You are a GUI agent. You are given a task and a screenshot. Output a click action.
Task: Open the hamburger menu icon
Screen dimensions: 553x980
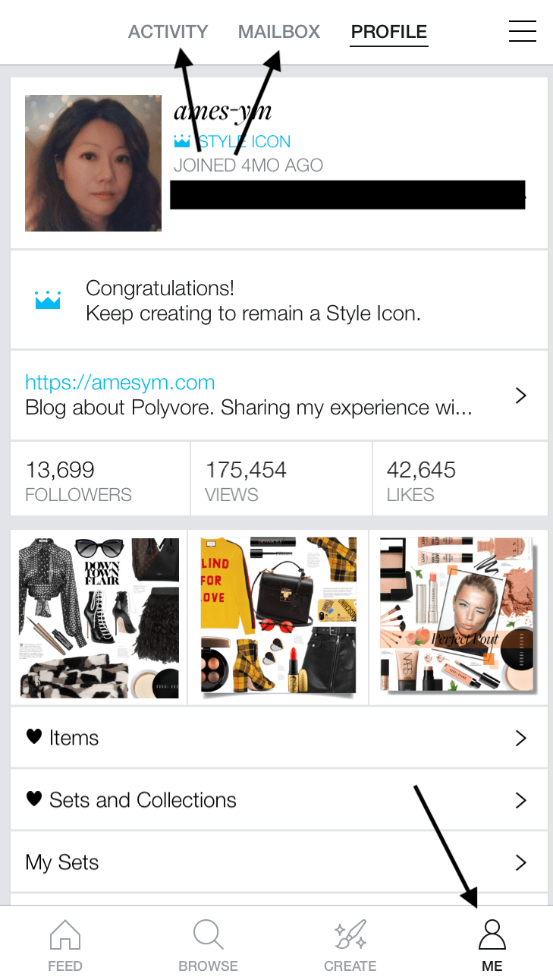[x=522, y=31]
